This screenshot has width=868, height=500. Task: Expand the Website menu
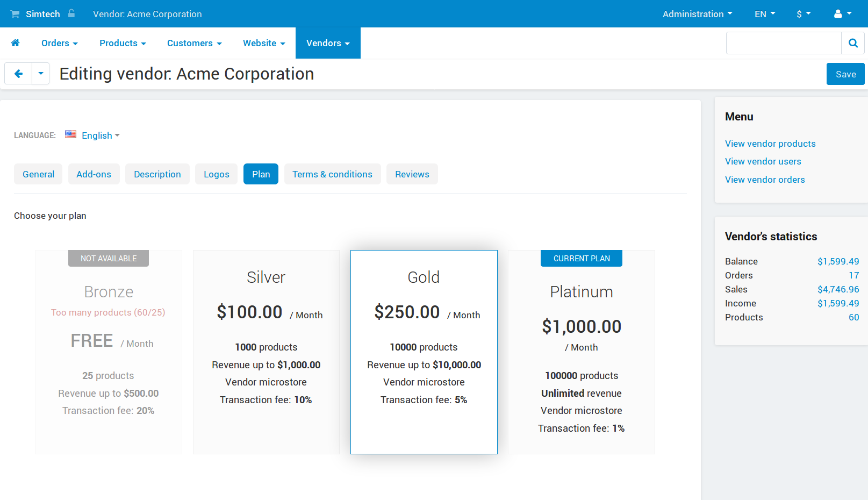[264, 43]
